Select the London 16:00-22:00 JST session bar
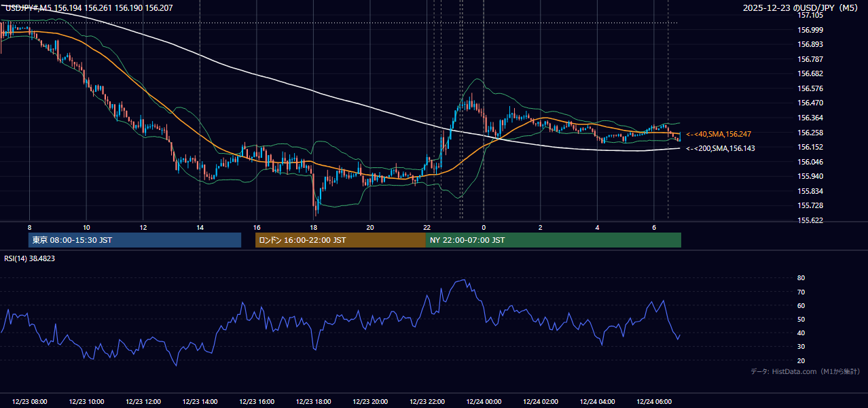The image size is (868, 408). 340,240
